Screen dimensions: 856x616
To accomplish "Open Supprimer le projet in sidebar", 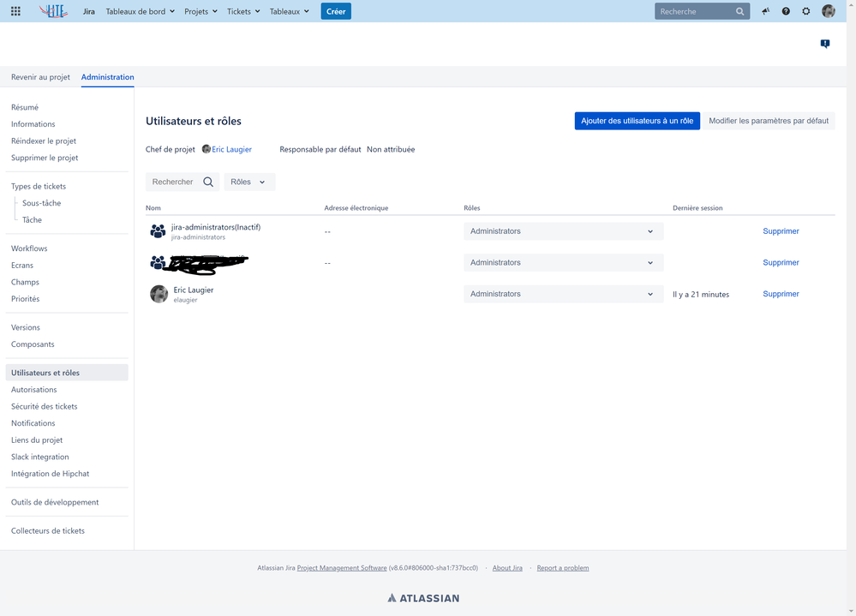I will tap(45, 158).
